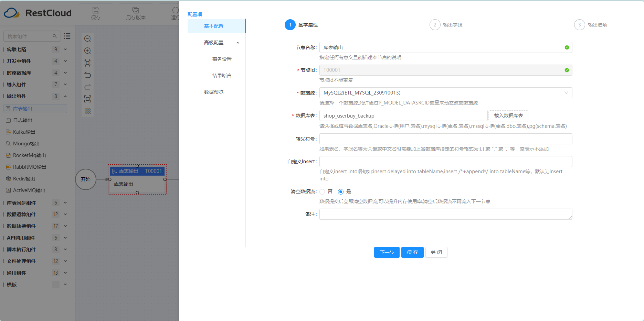Screen dimensions: 644x321
Task: Select 库表输出 component in sidebar
Action: pyautogui.click(x=35, y=109)
